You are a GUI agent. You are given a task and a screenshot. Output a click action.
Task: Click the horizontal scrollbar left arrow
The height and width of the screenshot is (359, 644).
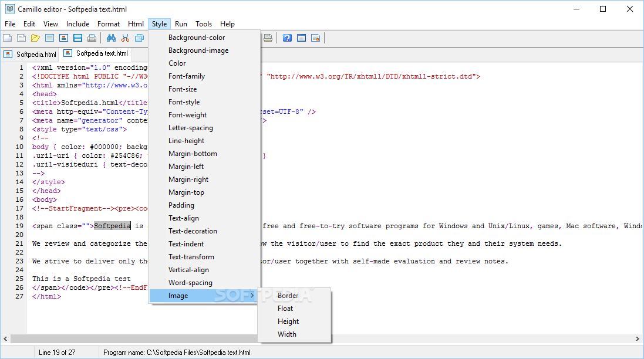[x=5, y=339]
